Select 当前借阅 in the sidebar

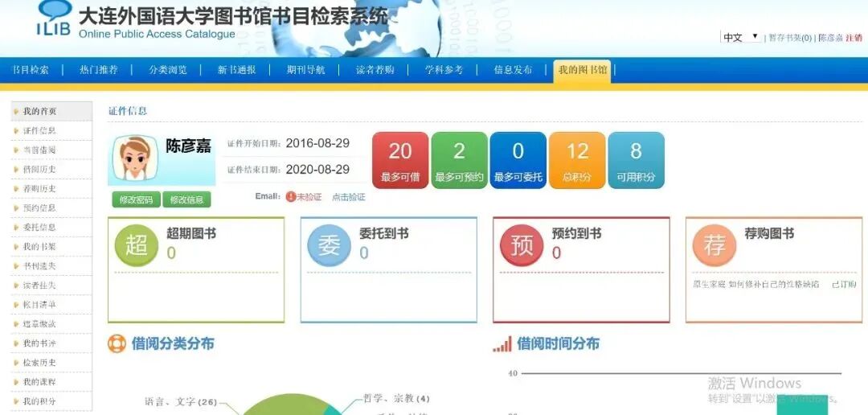(51, 150)
